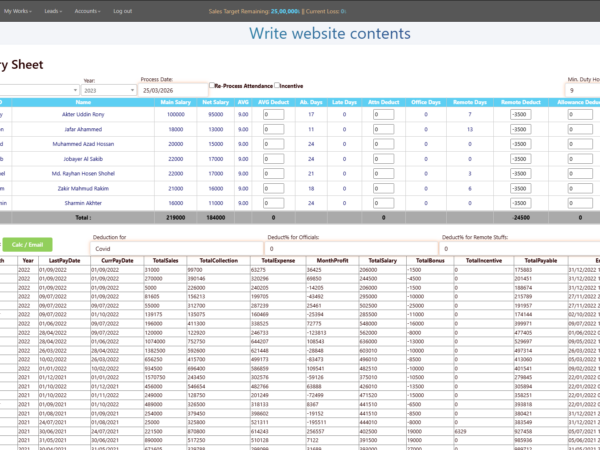Click Attn Deduct field for Muhammed Azad Hossan

[x=383, y=144]
